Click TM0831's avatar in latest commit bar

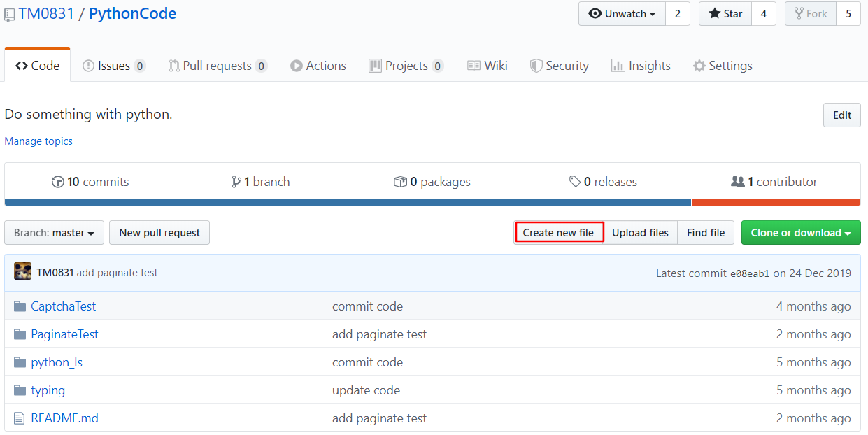coord(22,272)
